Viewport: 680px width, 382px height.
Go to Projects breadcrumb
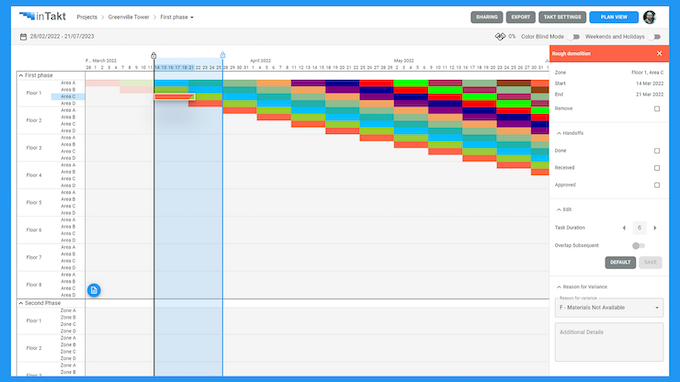(x=87, y=17)
